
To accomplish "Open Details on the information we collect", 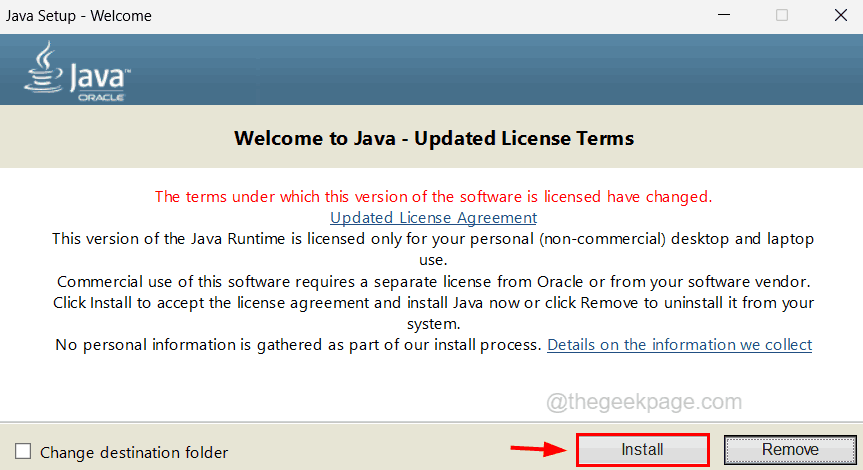I will (679, 345).
